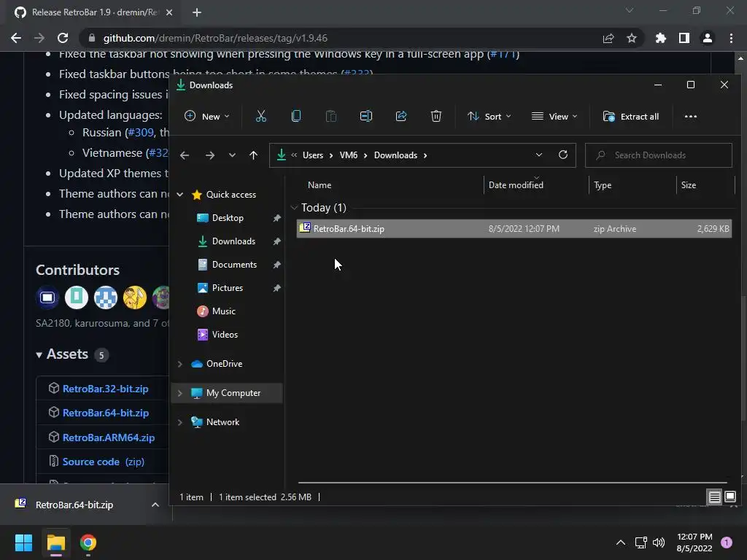Image resolution: width=747 pixels, height=560 pixels.
Task: Click the Cut scissors icon in Explorer toolbar
Action: [x=260, y=116]
